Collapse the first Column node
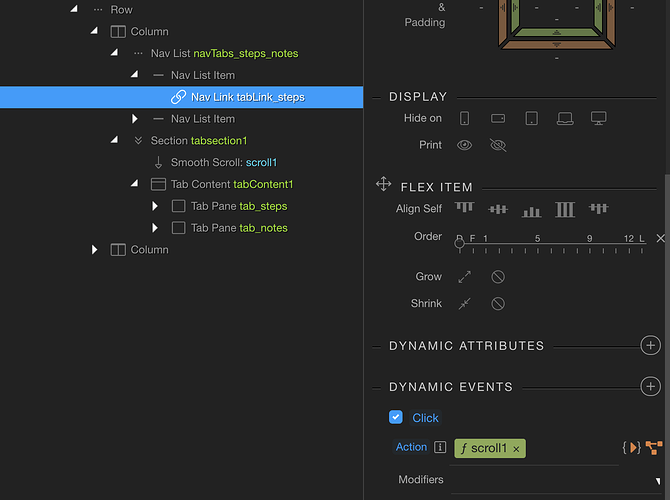 pos(94,30)
